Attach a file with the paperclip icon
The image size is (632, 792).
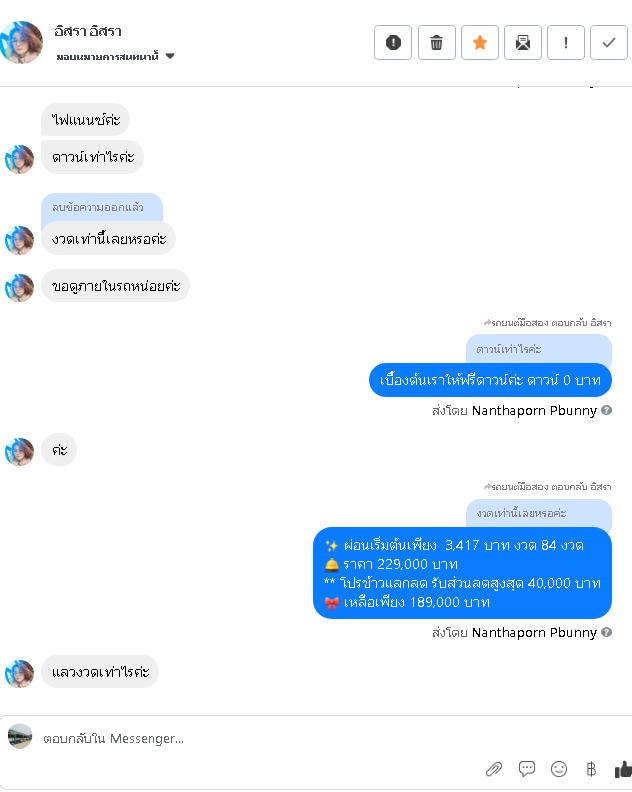tap(494, 769)
